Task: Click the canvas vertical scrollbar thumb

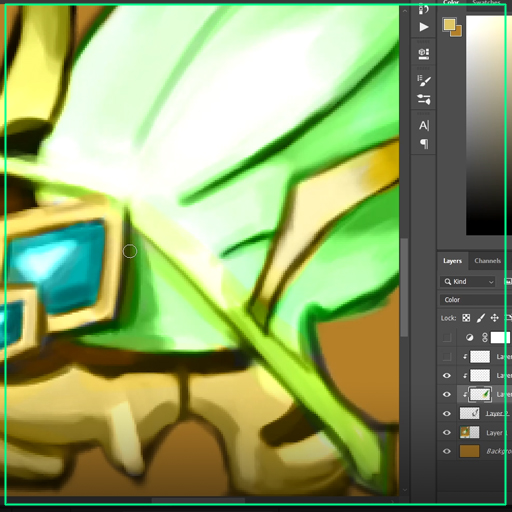Action: coord(404,287)
